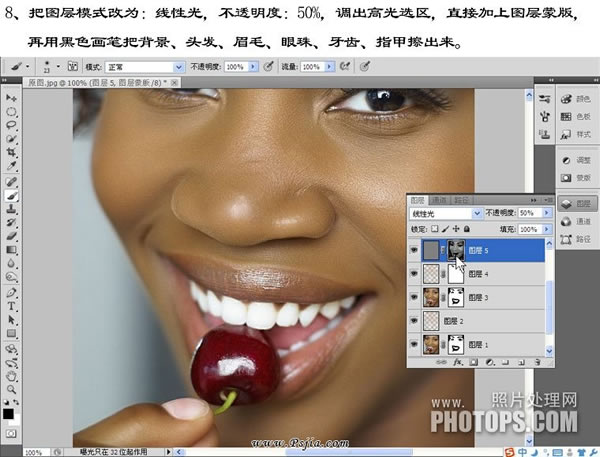This screenshot has width=600, height=457.
Task: Select the Brush tool in the toolbox
Action: click(11, 196)
